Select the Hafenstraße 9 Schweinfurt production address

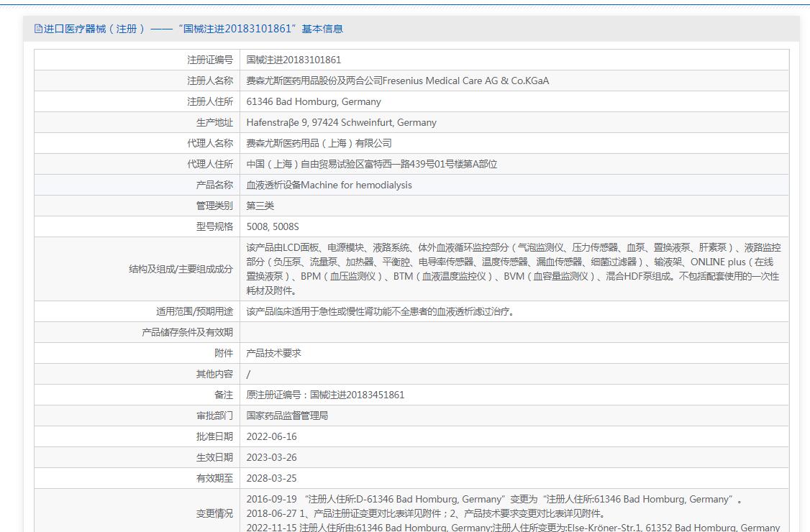341,122
